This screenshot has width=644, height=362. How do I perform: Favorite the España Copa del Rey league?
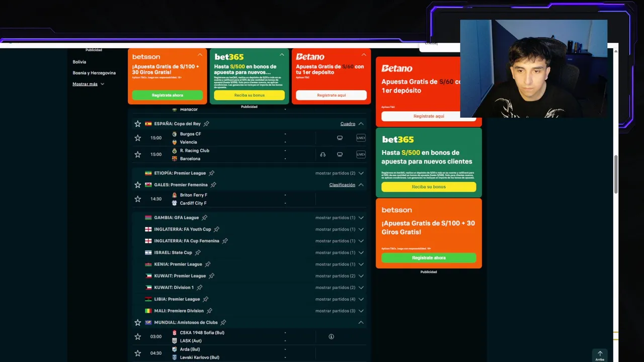point(137,124)
